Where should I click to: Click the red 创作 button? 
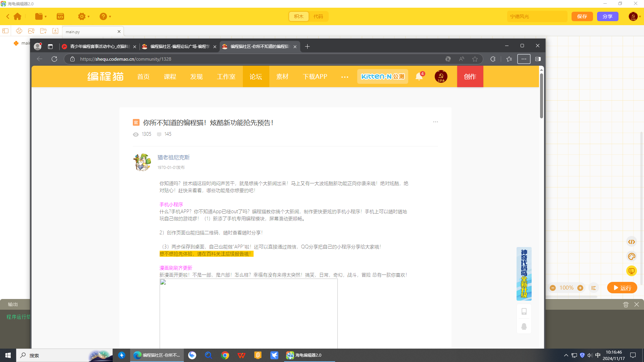point(470,76)
